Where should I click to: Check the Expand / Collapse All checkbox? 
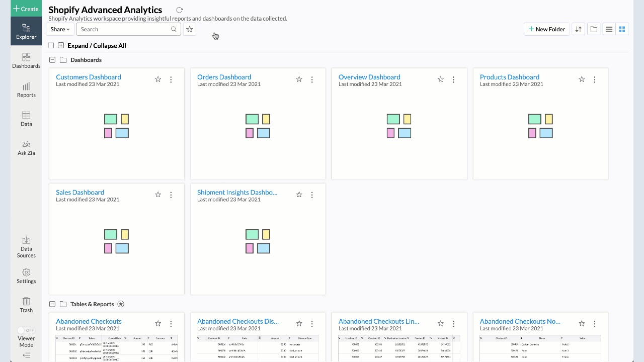51,46
